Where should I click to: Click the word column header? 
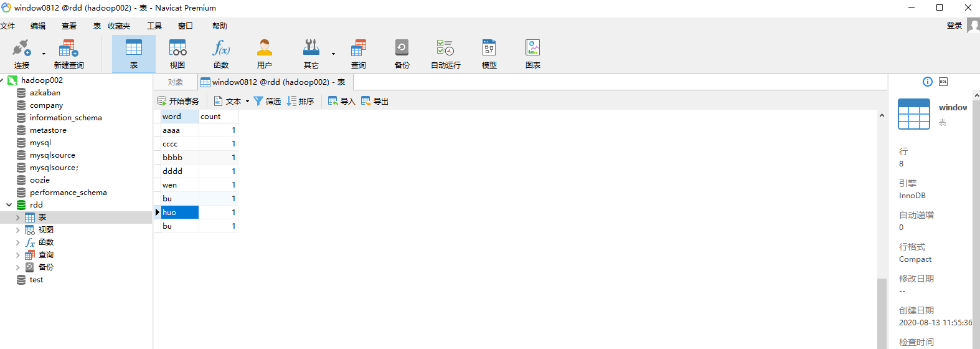(x=180, y=117)
